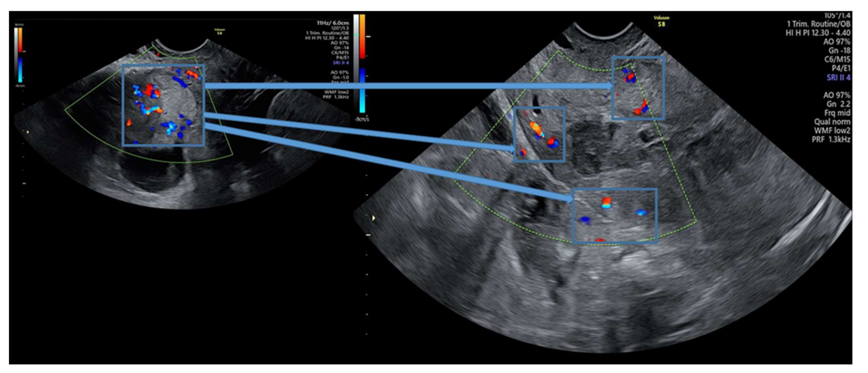
Task: Click the large blue highlight box on left scan
Action: [x=163, y=105]
